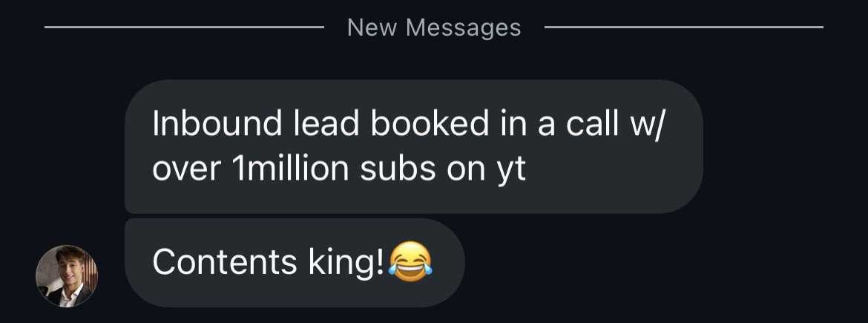Click the word 'Inbound' in the message
The height and width of the screenshot is (323, 868).
(217, 123)
